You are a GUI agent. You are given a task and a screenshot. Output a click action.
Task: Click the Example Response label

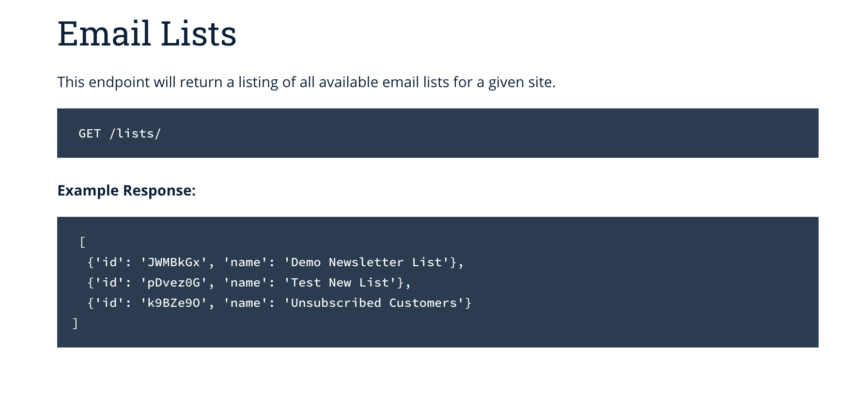[x=126, y=191]
